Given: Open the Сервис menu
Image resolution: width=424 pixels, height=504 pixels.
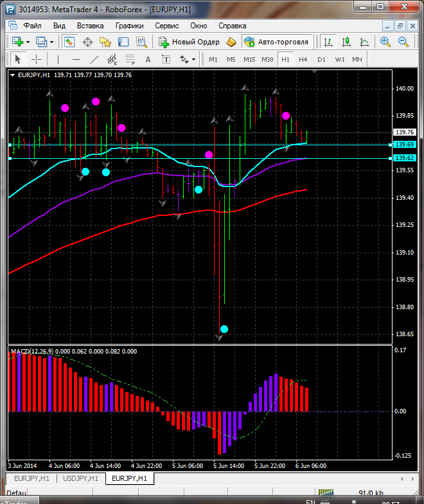Looking at the screenshot, I should point(166,26).
